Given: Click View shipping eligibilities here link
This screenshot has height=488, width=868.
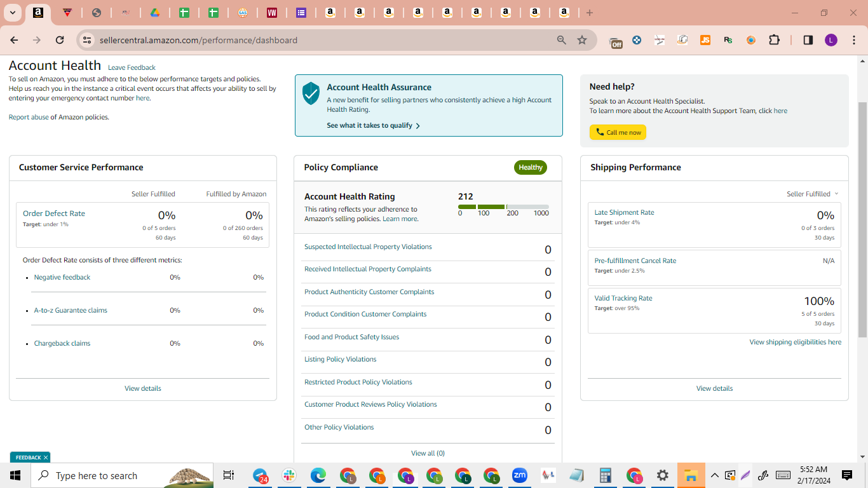Looking at the screenshot, I should tap(796, 342).
